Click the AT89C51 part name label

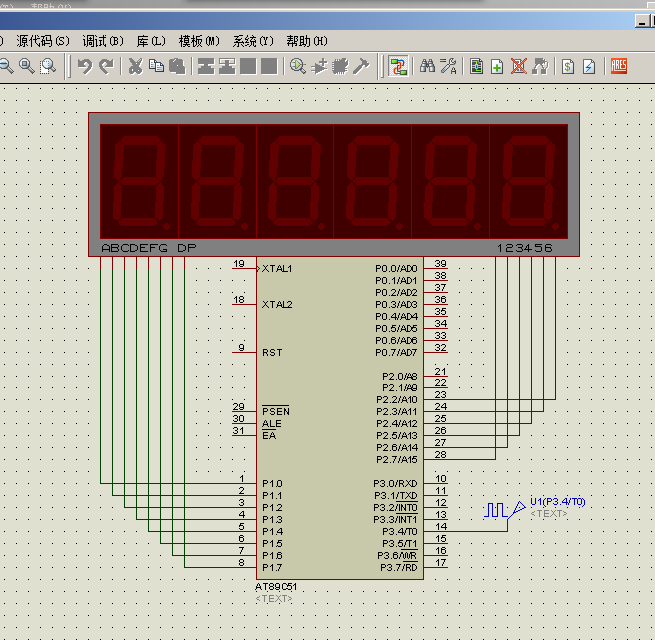click(x=276, y=587)
